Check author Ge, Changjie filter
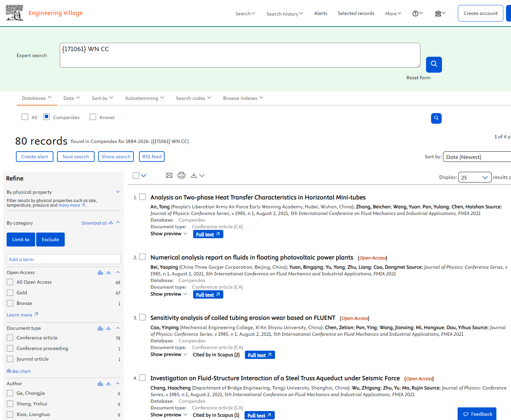Screen dimensions: 511x420 (10, 393)
